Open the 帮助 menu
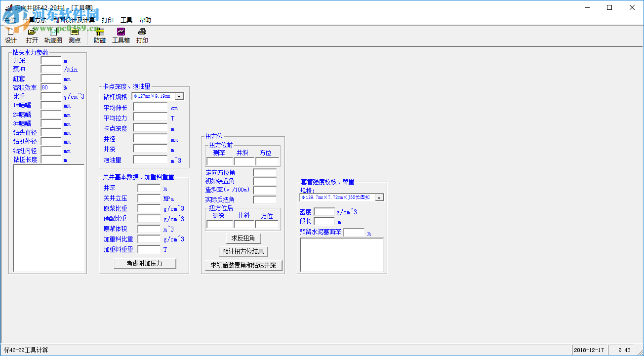The image size is (644, 356). [145, 20]
